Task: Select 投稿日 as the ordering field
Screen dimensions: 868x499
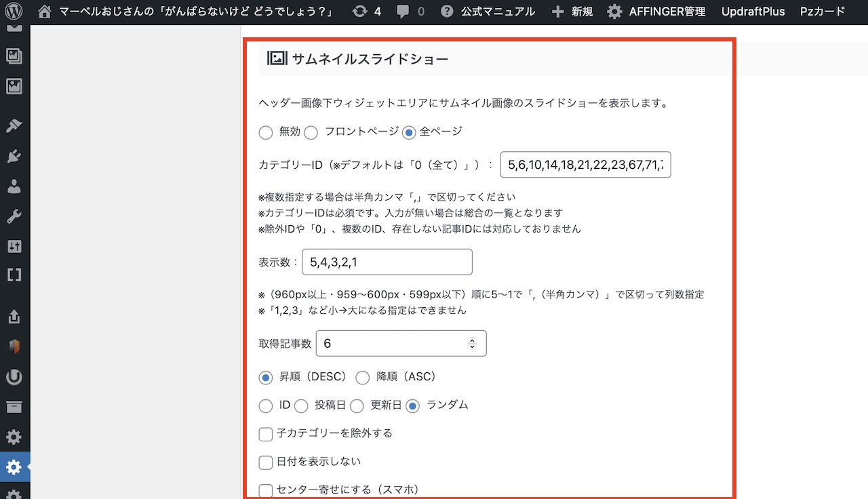Action: pos(301,406)
